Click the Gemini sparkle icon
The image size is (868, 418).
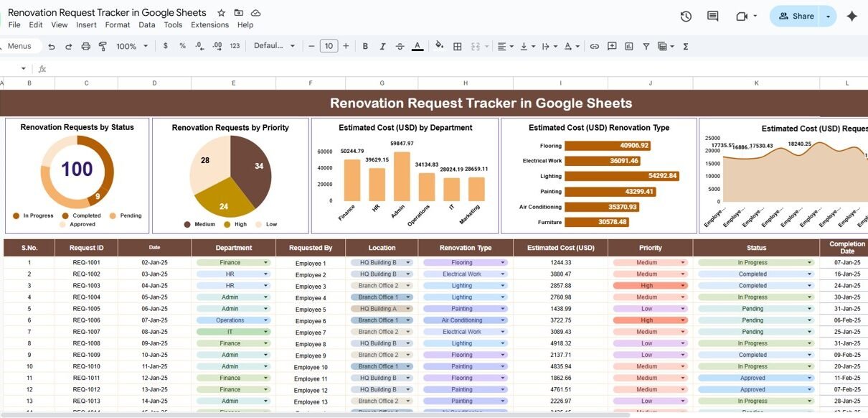coord(852,17)
